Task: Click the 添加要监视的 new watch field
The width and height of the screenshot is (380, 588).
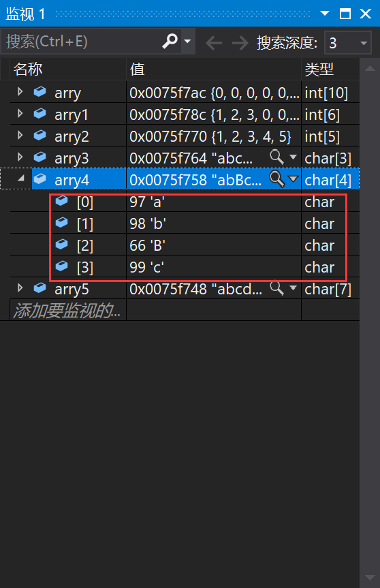Action: click(68, 311)
